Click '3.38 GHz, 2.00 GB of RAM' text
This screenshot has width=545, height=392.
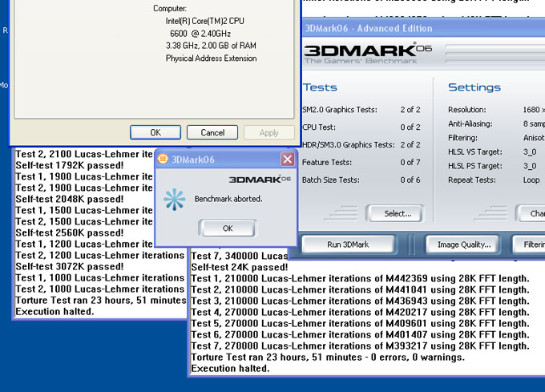211,46
